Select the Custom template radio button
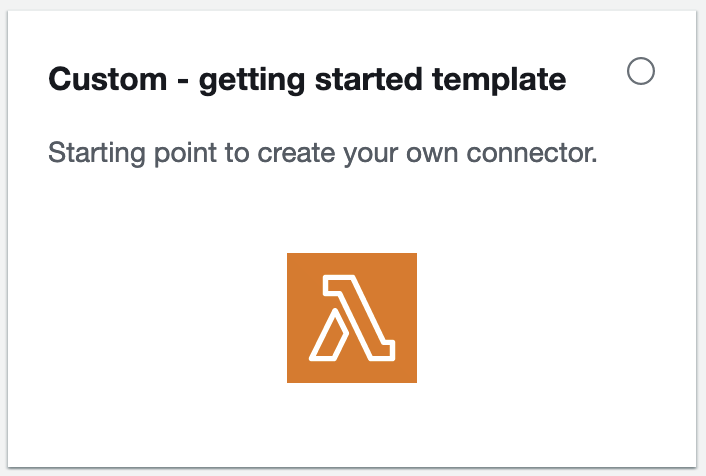The width and height of the screenshot is (706, 476). 641,71
